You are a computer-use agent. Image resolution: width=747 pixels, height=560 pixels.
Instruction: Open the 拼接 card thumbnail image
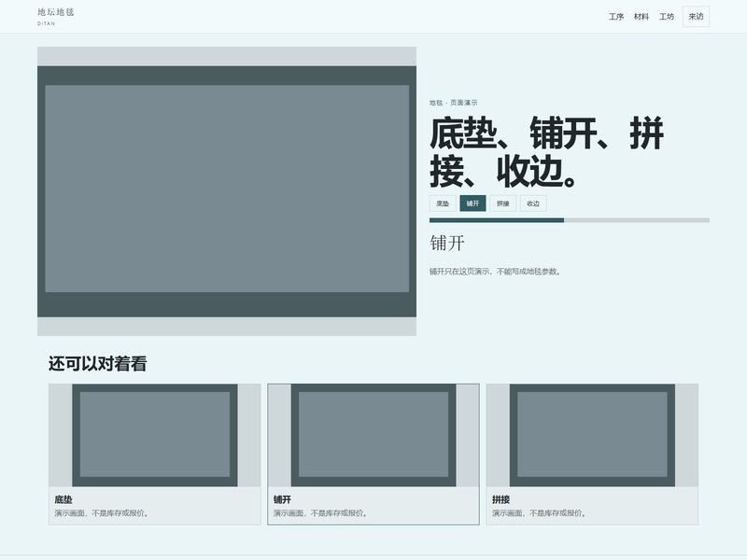point(592,435)
